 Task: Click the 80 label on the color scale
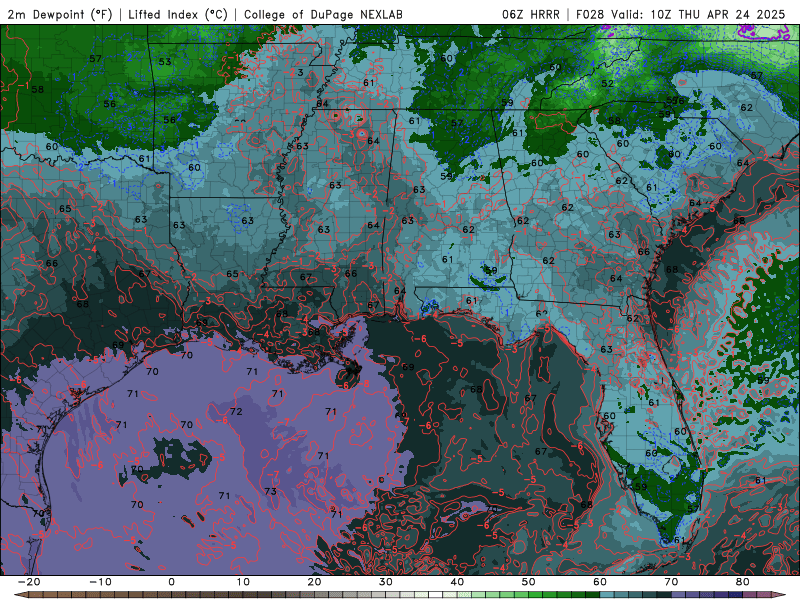click(743, 582)
